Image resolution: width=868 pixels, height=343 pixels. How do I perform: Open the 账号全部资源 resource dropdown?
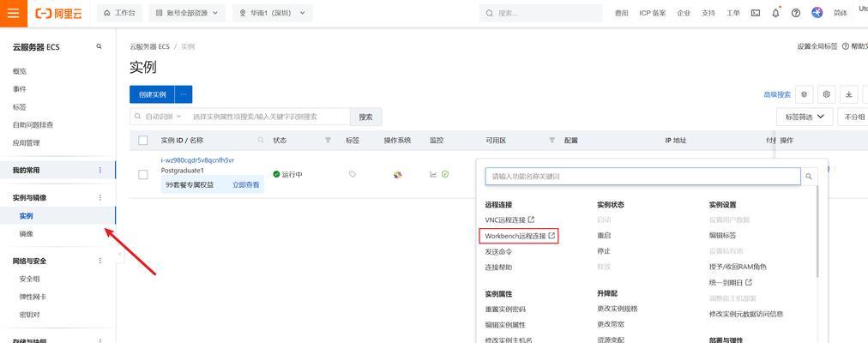pos(187,13)
